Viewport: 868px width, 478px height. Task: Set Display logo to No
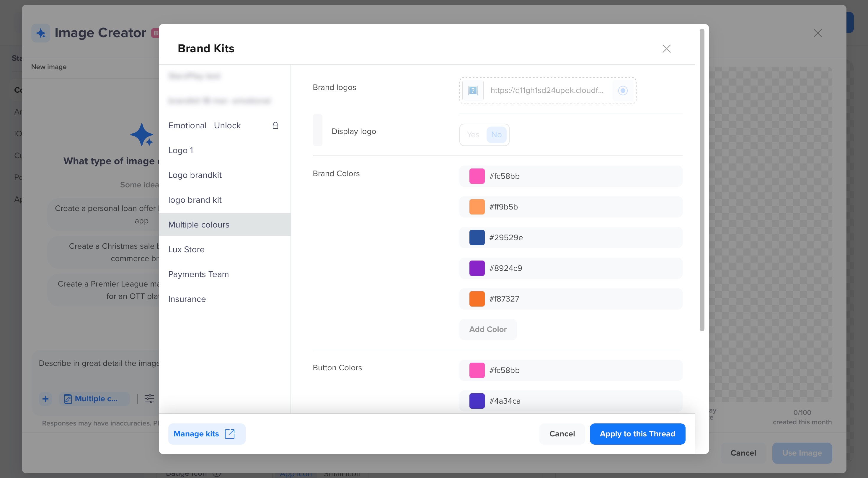(496, 135)
